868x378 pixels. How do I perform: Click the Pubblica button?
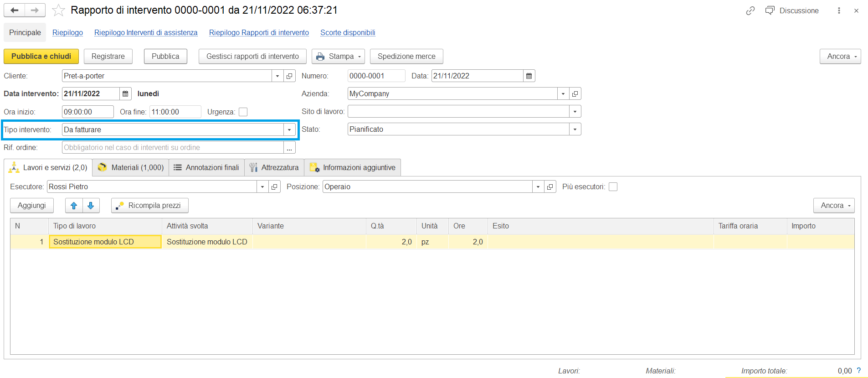pyautogui.click(x=165, y=56)
